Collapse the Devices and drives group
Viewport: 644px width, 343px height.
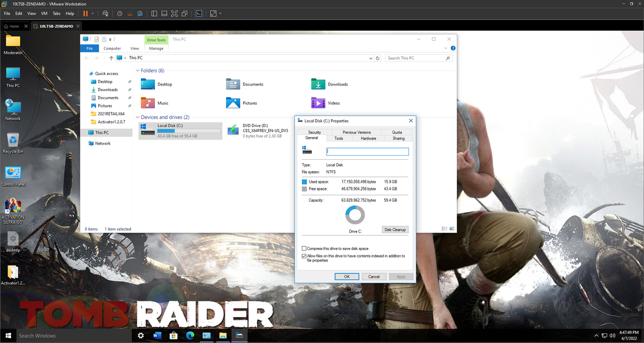coord(137,117)
